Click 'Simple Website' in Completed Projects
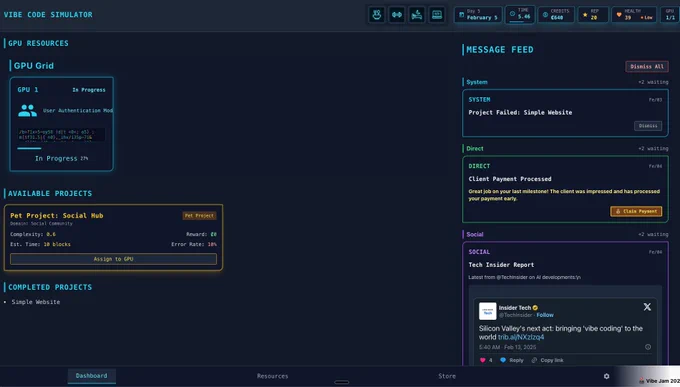The width and height of the screenshot is (680, 387). point(36,302)
